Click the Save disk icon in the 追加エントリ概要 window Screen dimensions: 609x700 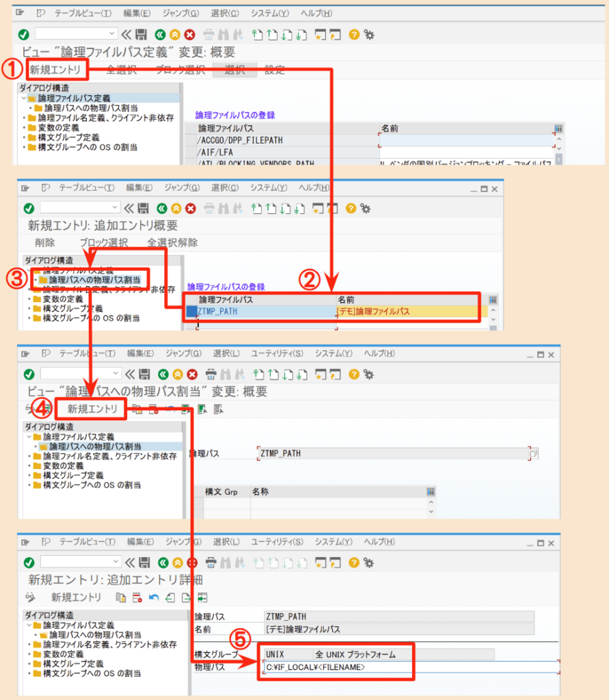point(143,208)
